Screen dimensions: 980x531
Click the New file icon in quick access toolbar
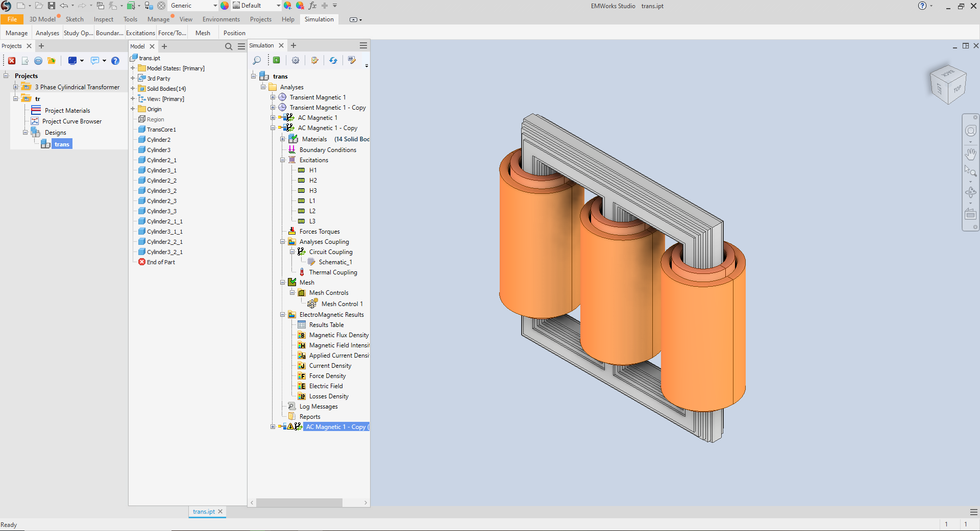click(21, 6)
